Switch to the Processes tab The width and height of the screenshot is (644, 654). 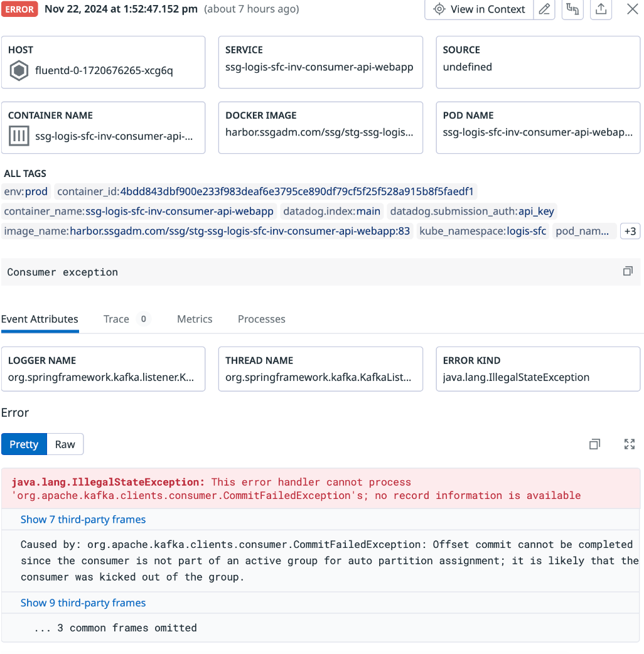pyautogui.click(x=262, y=319)
